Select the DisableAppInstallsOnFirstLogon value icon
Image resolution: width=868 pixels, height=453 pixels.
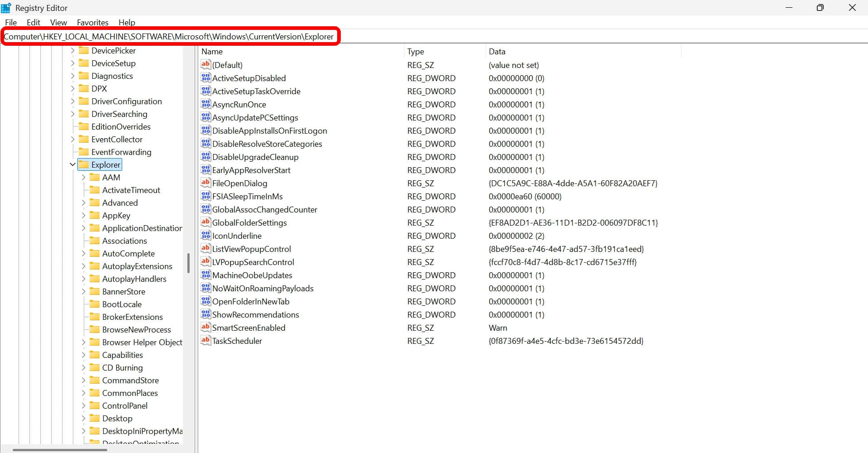(x=206, y=130)
